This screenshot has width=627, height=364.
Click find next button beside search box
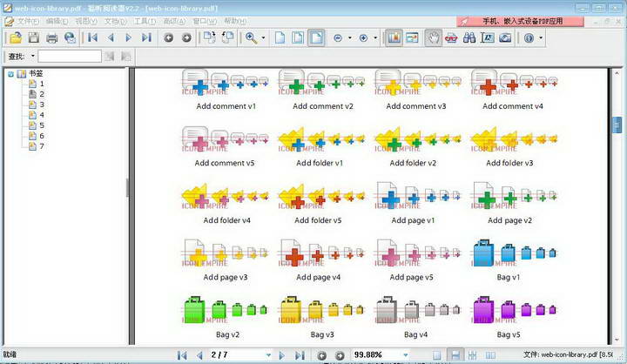click(x=126, y=57)
